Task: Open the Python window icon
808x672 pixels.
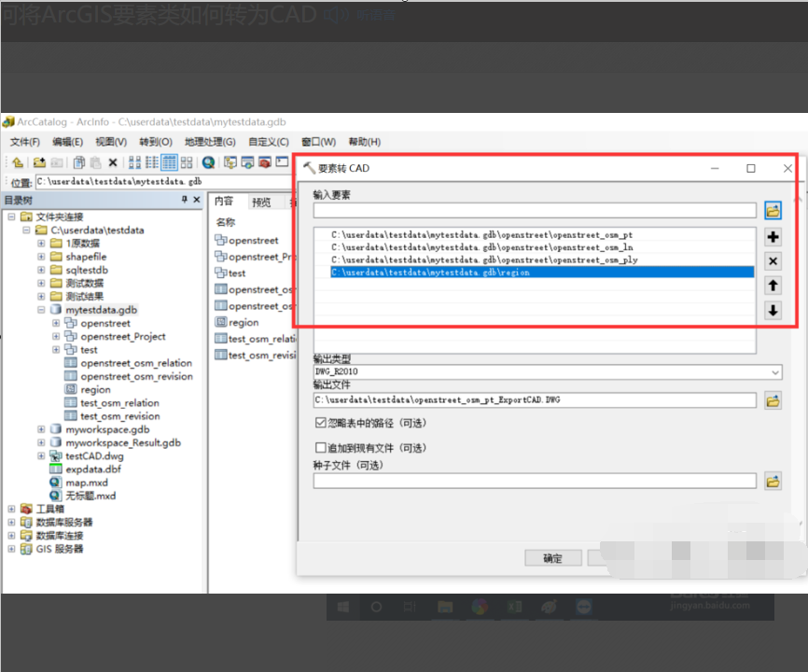Action: [282, 162]
